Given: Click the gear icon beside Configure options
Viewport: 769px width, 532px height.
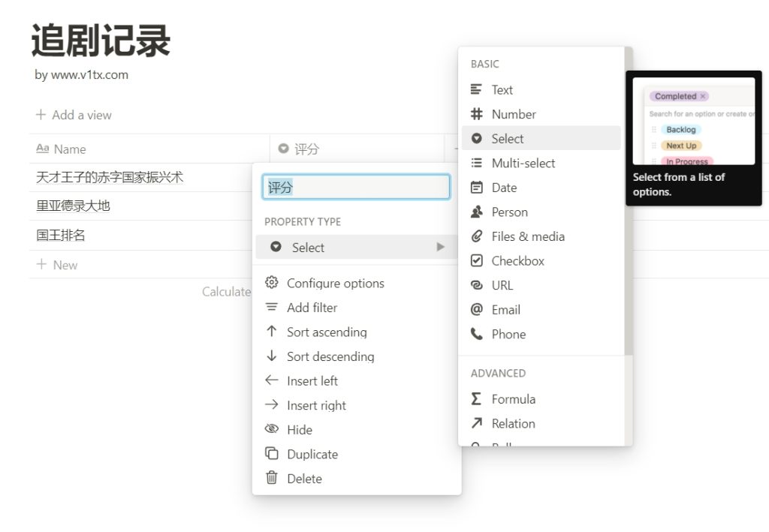Looking at the screenshot, I should coord(272,283).
